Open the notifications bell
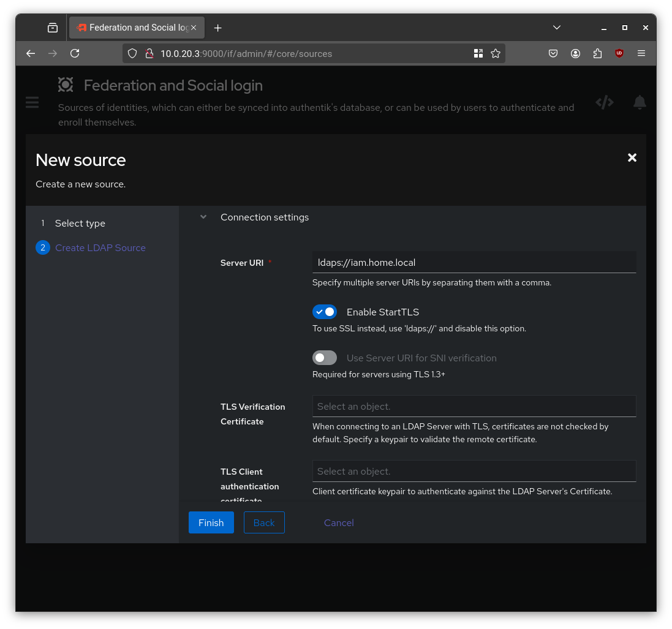This screenshot has width=672, height=629. point(640,102)
